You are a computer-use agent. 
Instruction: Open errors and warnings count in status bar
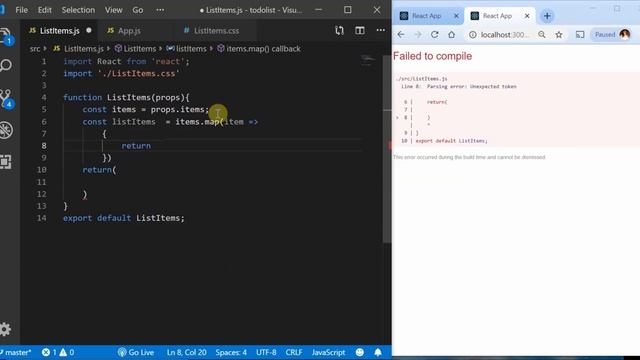pyautogui.click(x=58, y=352)
